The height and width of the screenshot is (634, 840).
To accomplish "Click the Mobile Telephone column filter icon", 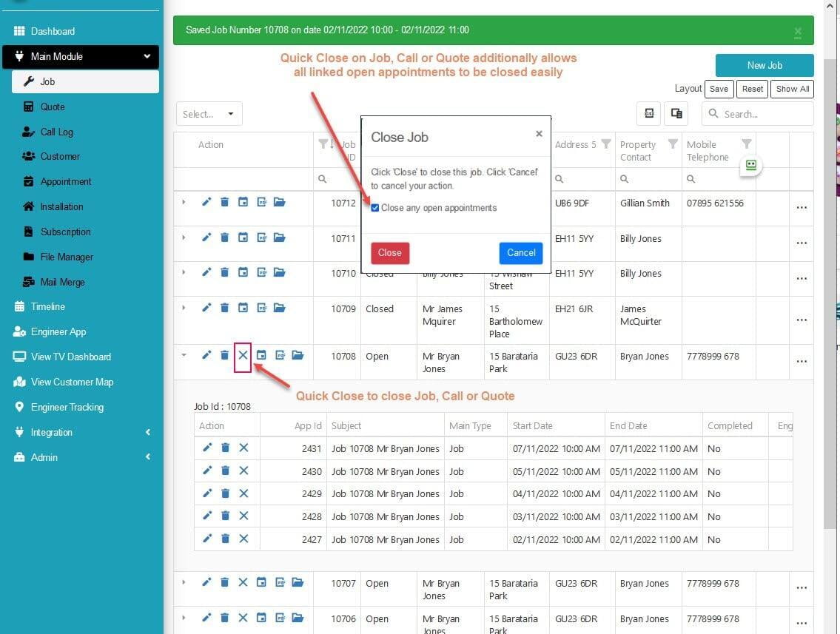I will (746, 144).
